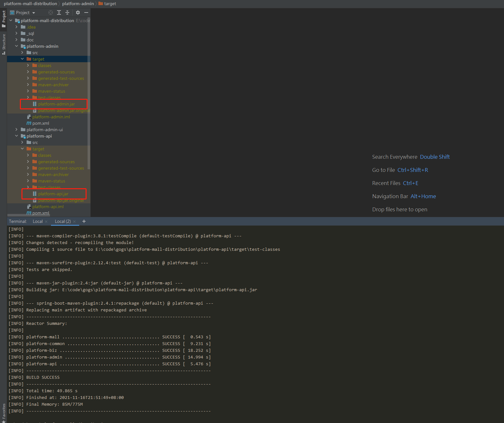Image resolution: width=504 pixels, height=423 pixels.
Task: Click the Project panel vertical scrollbar
Action: [89, 93]
